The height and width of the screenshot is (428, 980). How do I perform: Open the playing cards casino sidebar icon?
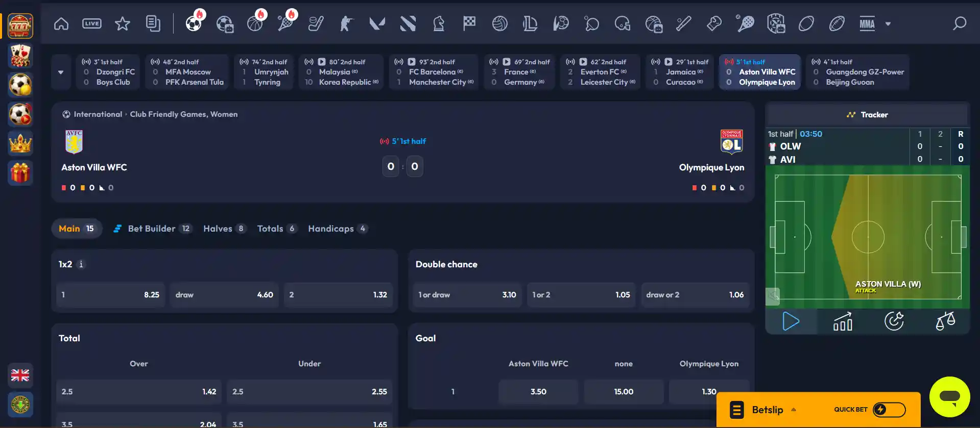click(20, 56)
